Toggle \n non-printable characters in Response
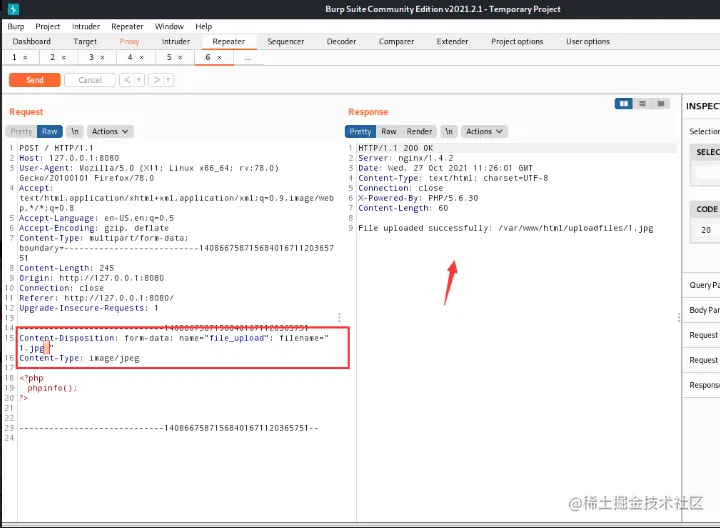Screen dimensions: 720x528 (x=449, y=131)
